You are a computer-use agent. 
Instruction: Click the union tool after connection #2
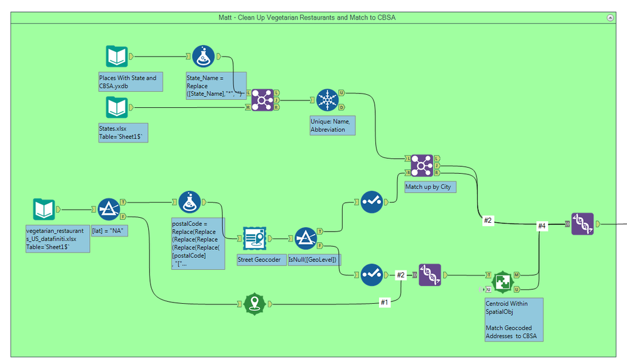coord(430,275)
